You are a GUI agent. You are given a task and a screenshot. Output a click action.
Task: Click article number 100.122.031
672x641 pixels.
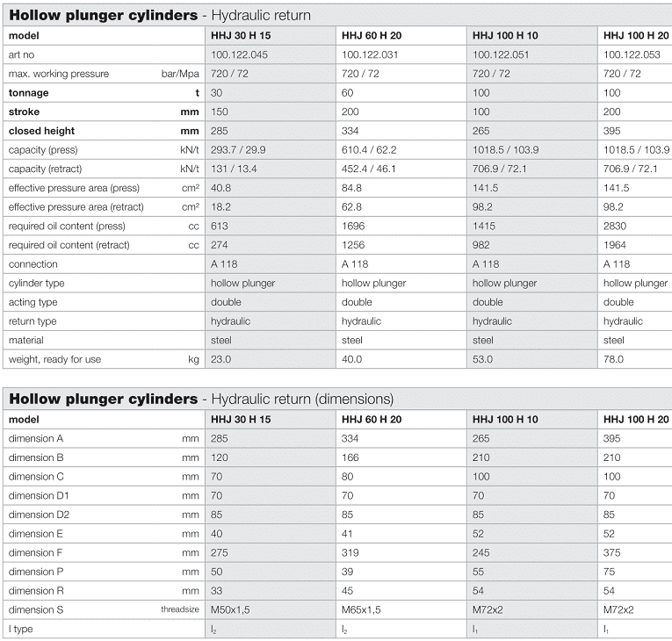[375, 54]
